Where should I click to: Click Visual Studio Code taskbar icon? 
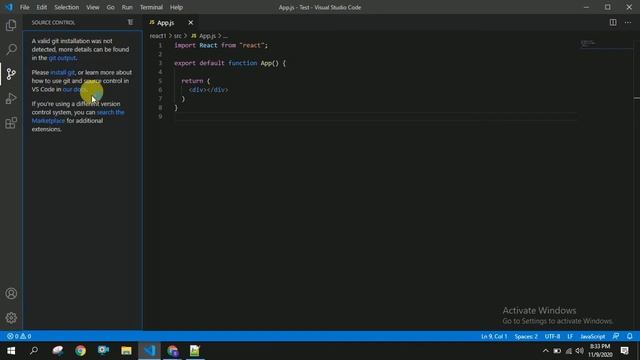tap(149, 351)
